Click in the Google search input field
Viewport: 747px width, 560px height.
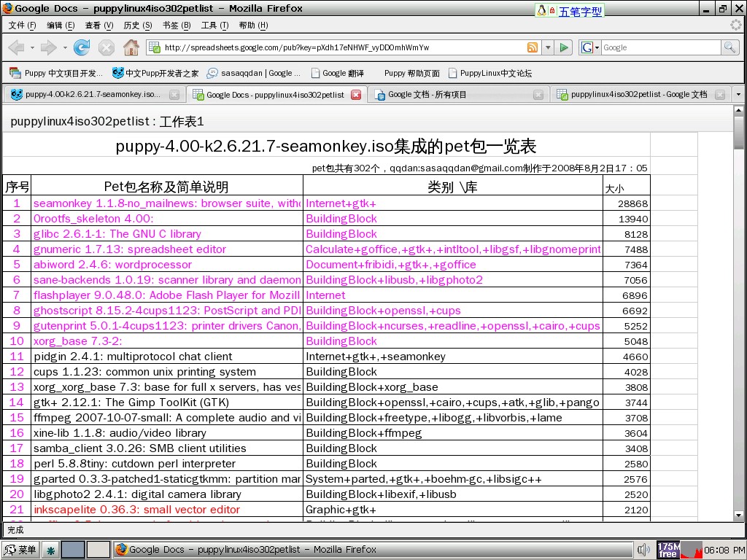(x=659, y=48)
